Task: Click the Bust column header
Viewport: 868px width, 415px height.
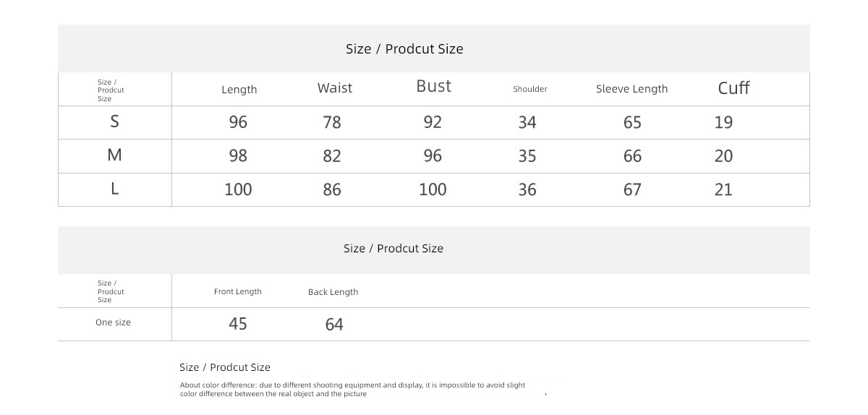Action: point(434,86)
